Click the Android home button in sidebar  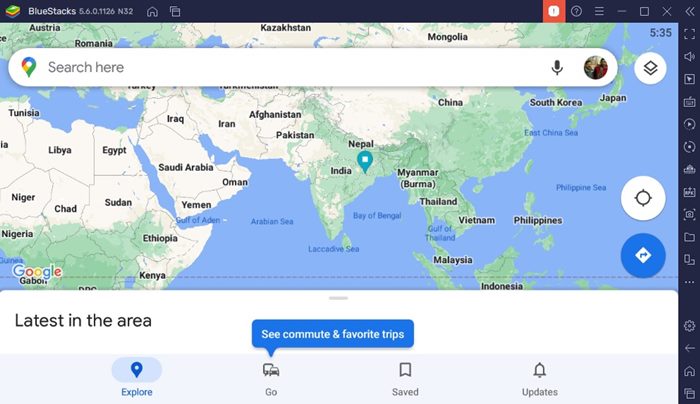[689, 371]
